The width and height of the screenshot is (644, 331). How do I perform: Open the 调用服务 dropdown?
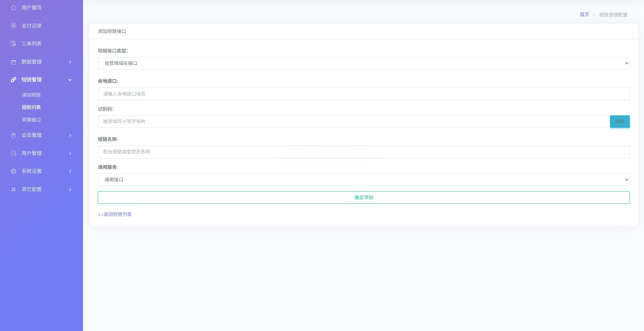(363, 180)
